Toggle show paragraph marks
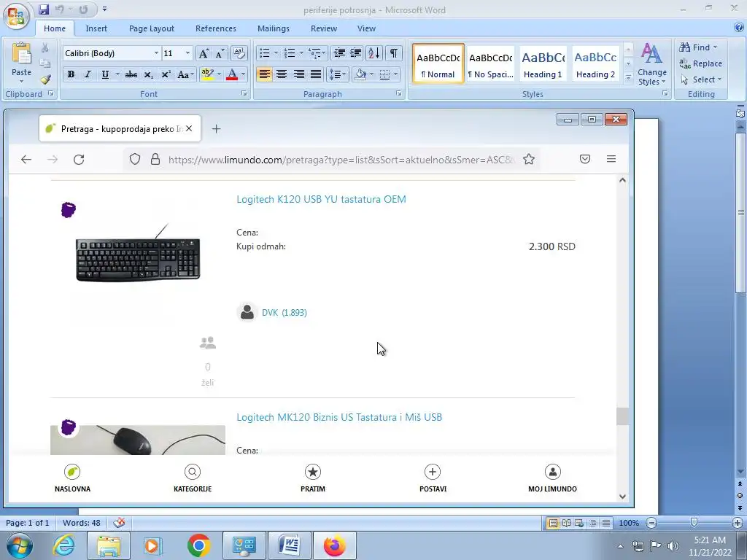This screenshot has height=560, width=747. tap(393, 53)
